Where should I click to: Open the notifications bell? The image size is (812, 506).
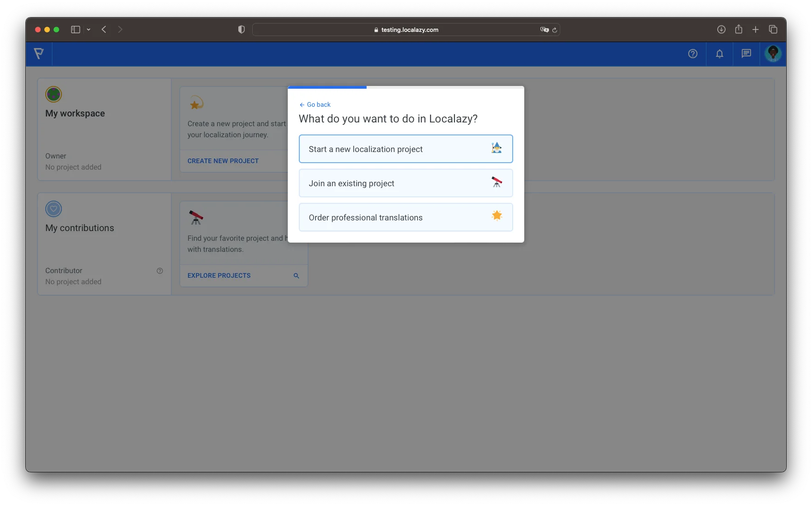tap(719, 54)
